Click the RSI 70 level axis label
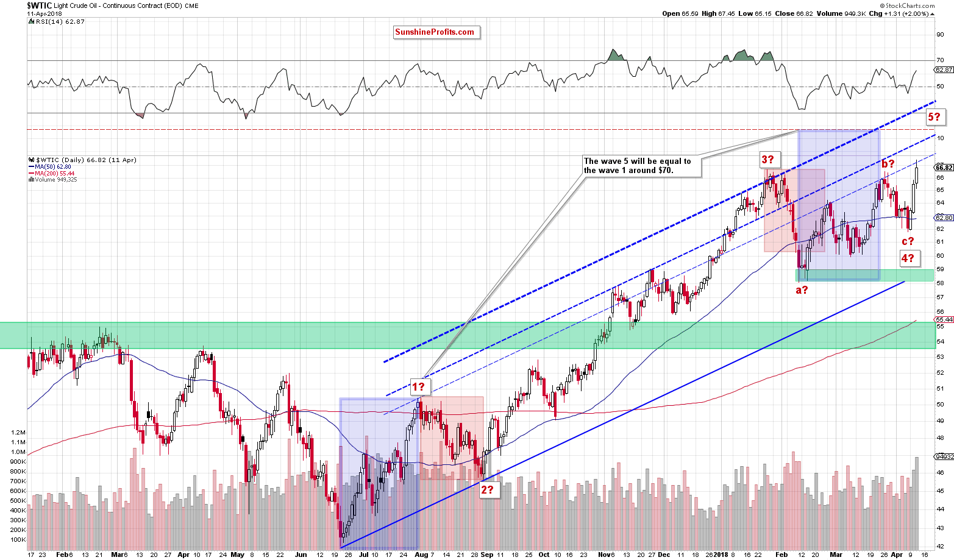 click(x=940, y=60)
